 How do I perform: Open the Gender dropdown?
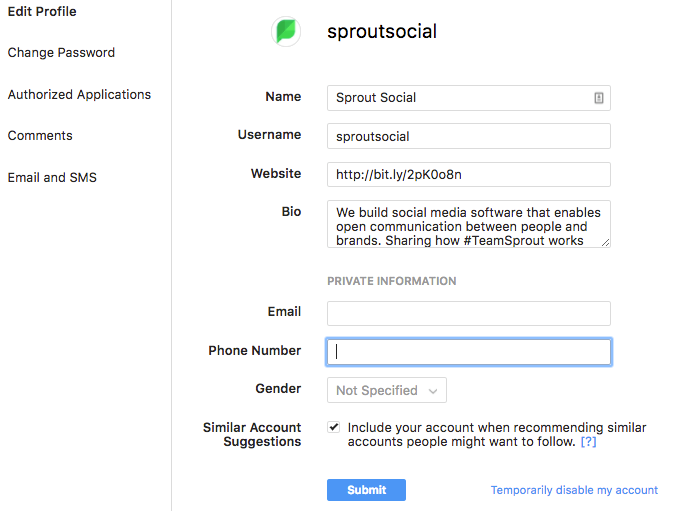(x=386, y=390)
